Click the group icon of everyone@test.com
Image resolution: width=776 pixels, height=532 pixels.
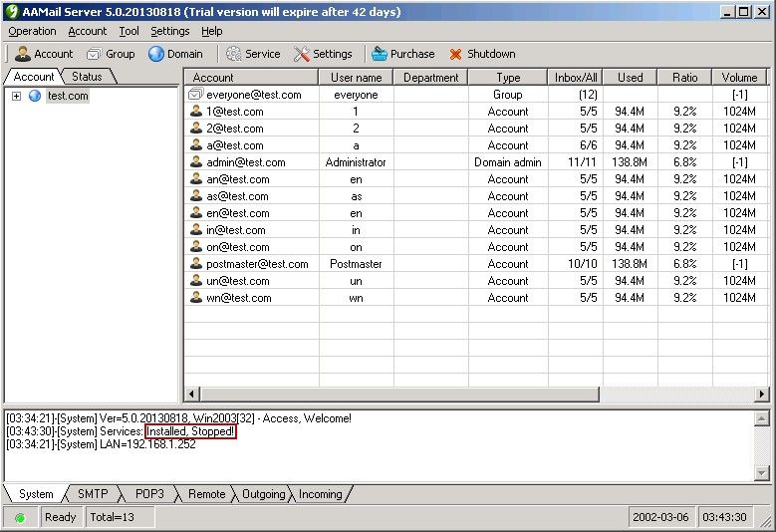[x=196, y=94]
